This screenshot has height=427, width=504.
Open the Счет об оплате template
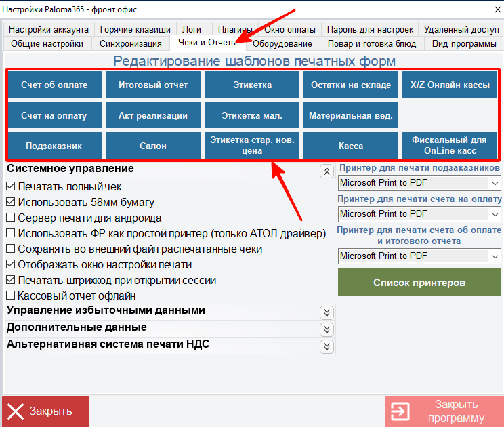tap(54, 85)
